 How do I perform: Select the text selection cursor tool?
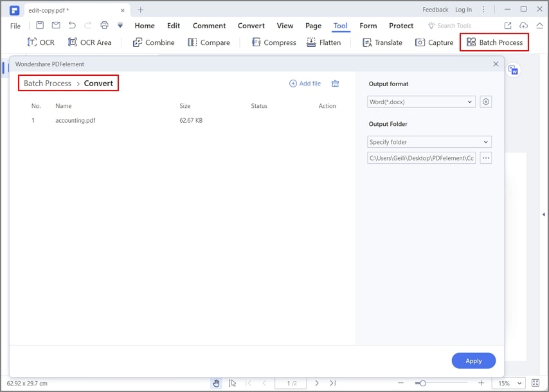tap(232, 383)
